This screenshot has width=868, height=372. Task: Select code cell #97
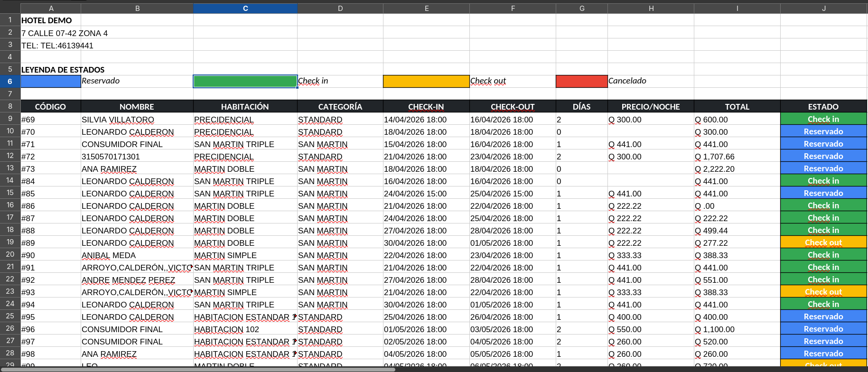coord(51,342)
